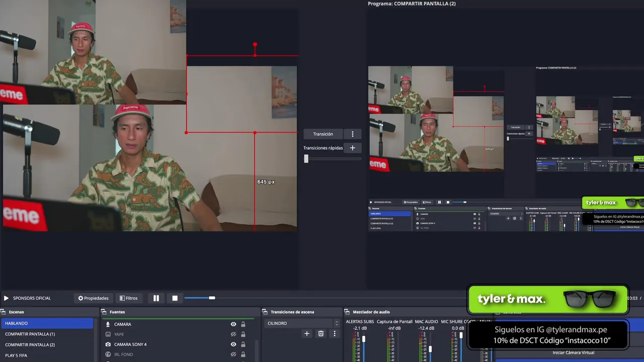The image size is (644, 362).
Task: Add a quick transition with plus
Action: point(352,148)
